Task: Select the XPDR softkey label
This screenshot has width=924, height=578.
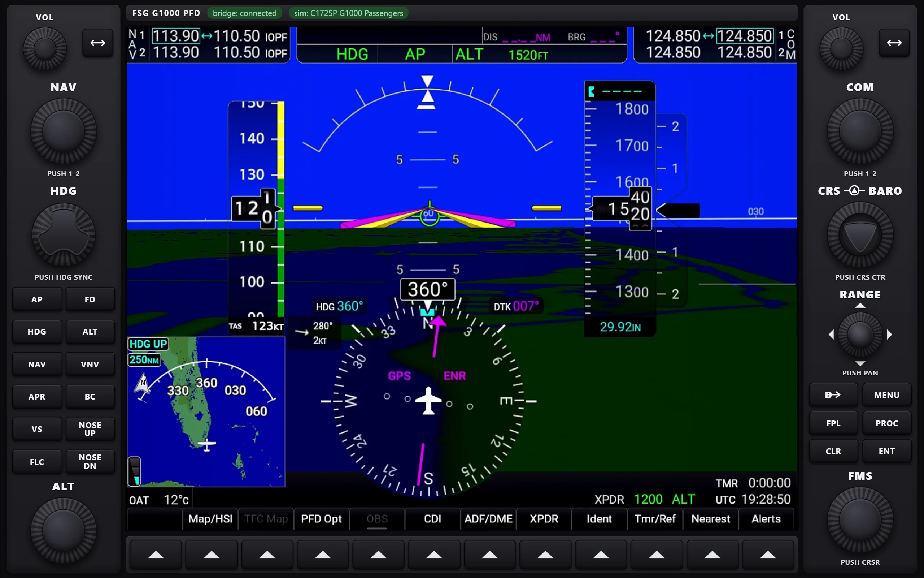Action: click(544, 519)
